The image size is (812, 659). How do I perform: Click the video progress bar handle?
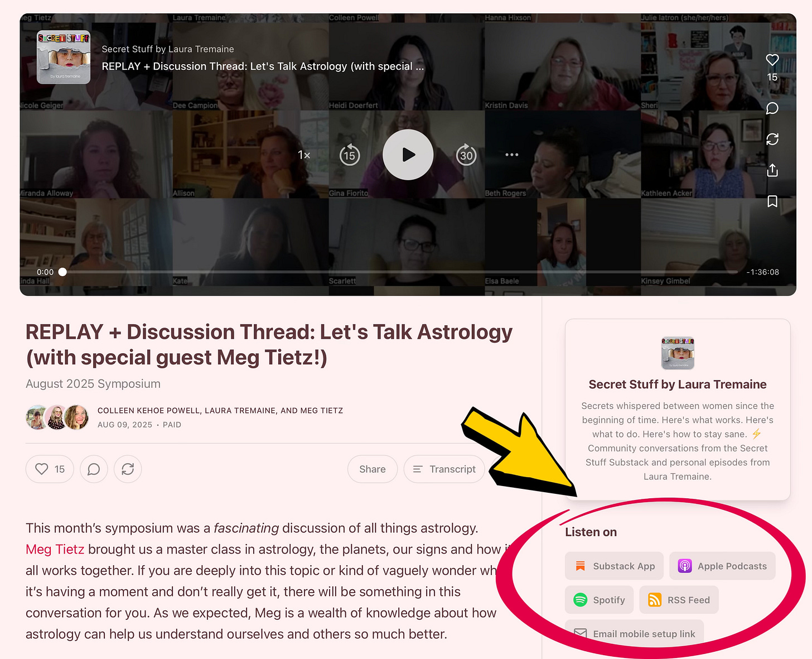click(62, 272)
